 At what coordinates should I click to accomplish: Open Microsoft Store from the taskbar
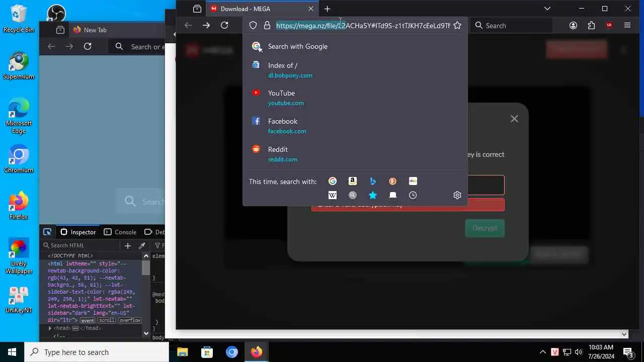click(207, 352)
